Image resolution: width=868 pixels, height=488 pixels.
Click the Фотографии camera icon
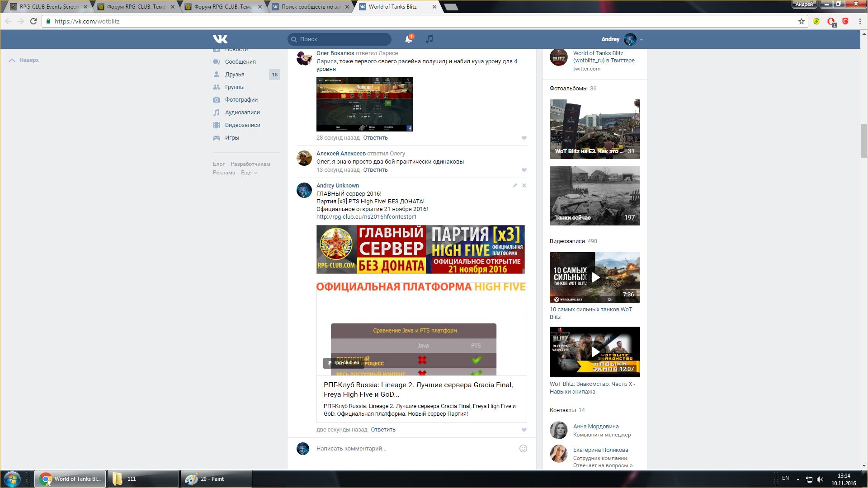click(x=217, y=100)
